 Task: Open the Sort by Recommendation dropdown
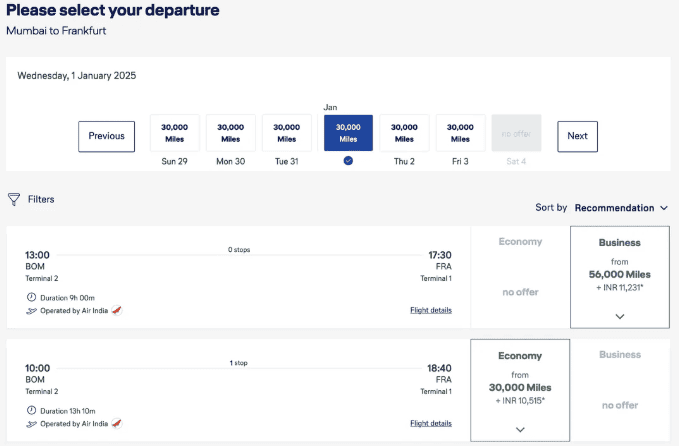(x=621, y=208)
